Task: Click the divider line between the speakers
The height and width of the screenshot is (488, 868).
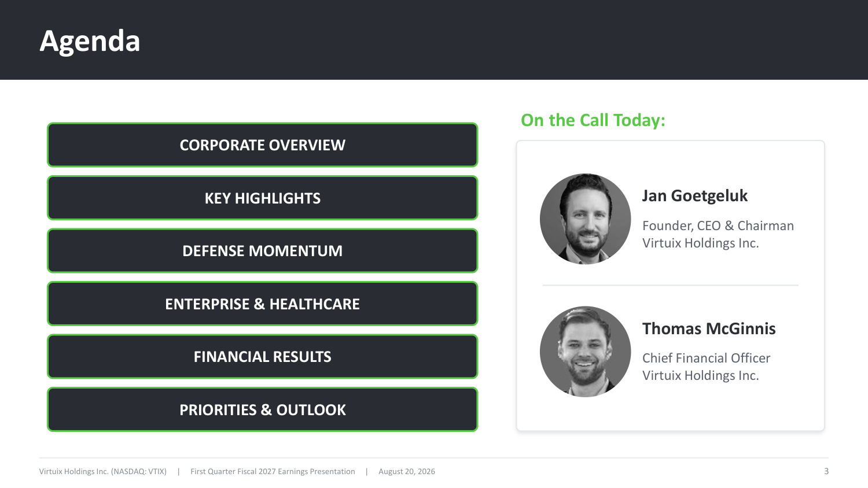Action: pyautogui.click(x=670, y=285)
